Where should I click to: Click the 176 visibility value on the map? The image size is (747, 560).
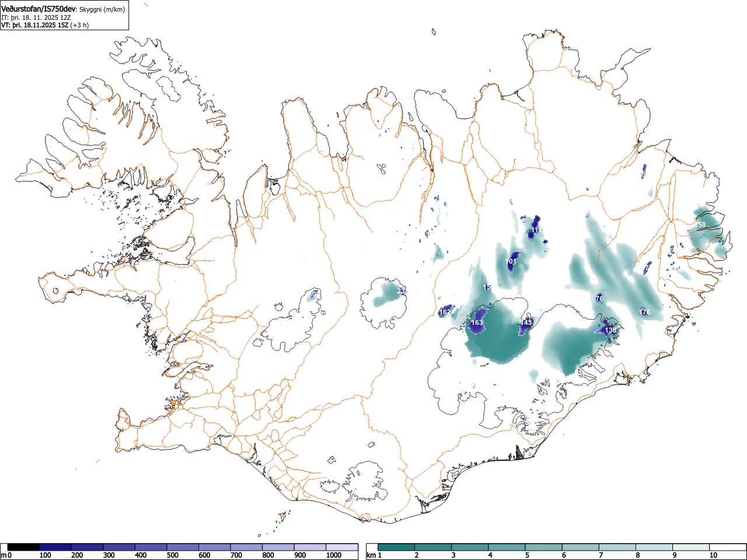644,312
